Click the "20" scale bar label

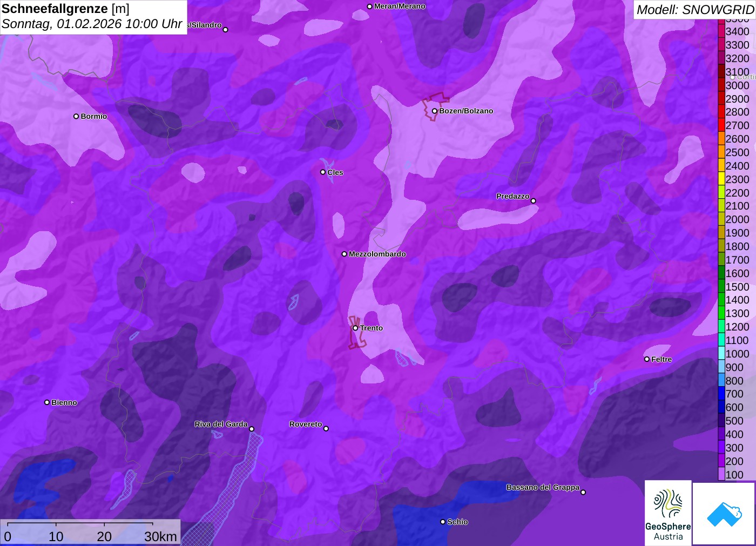(104, 536)
